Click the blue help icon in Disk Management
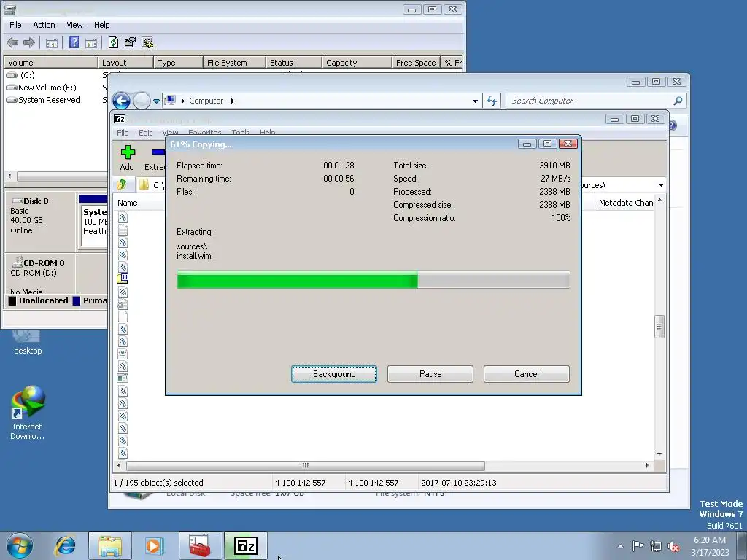This screenshot has width=747, height=560. point(74,42)
